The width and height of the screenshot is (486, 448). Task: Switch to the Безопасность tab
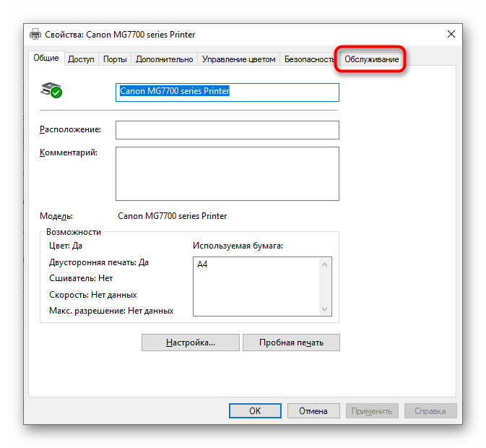308,59
